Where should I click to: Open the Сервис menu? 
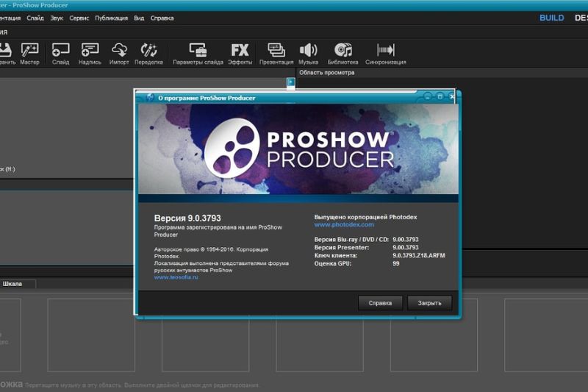tap(79, 18)
